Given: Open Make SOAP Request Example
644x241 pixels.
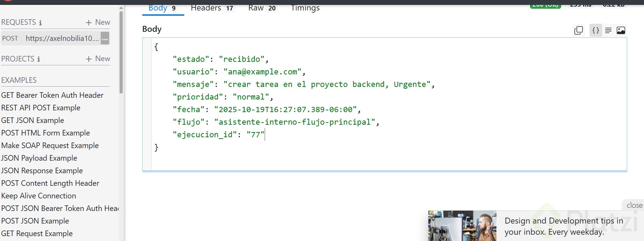Looking at the screenshot, I should click(50, 145).
